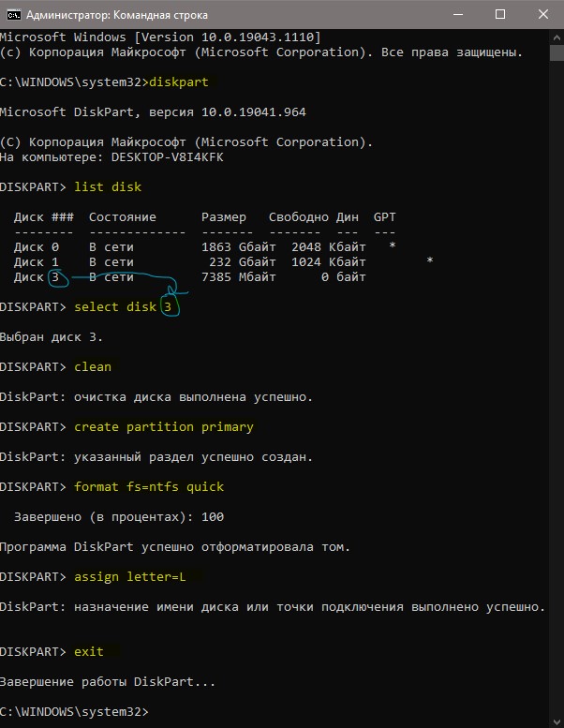Click the vertical scrollbar thumb
The width and height of the screenshot is (564, 728).
pos(557,52)
